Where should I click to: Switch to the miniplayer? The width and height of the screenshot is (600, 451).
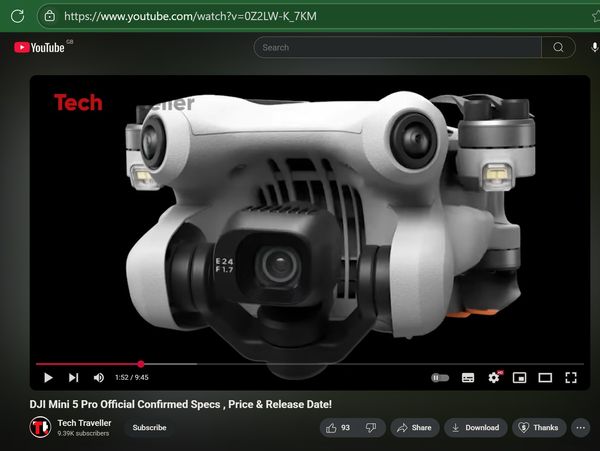pos(519,378)
